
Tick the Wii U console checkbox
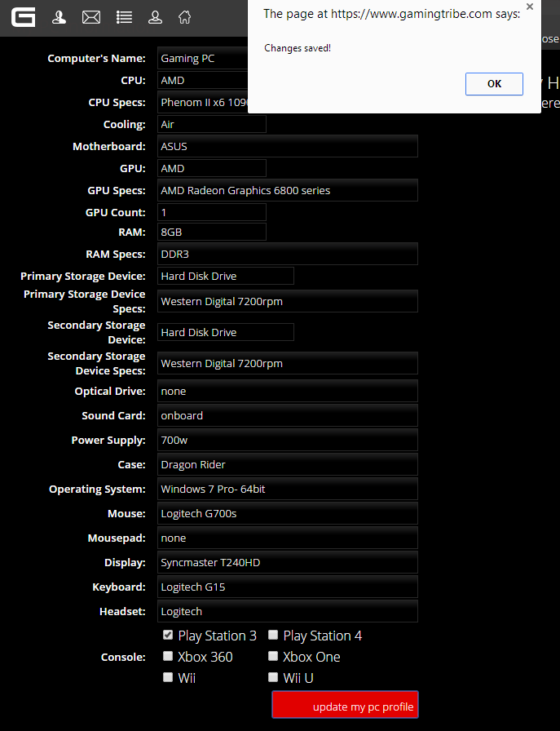coord(273,677)
